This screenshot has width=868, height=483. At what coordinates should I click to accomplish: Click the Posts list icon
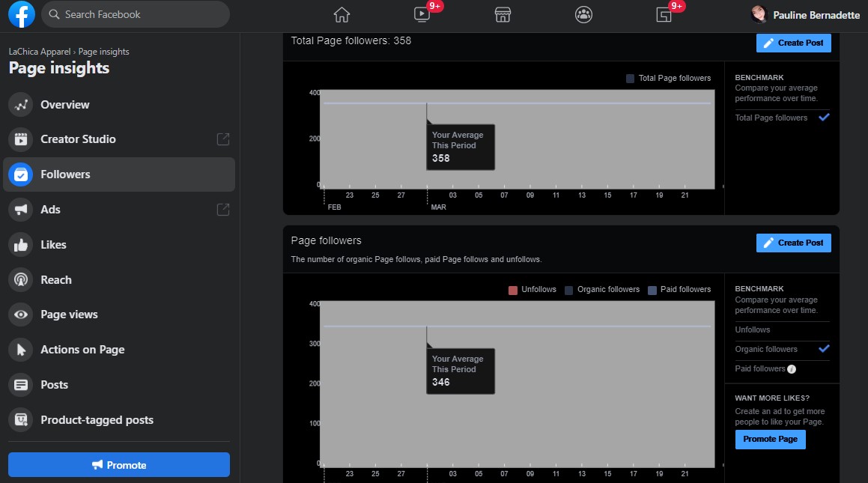[x=20, y=385]
